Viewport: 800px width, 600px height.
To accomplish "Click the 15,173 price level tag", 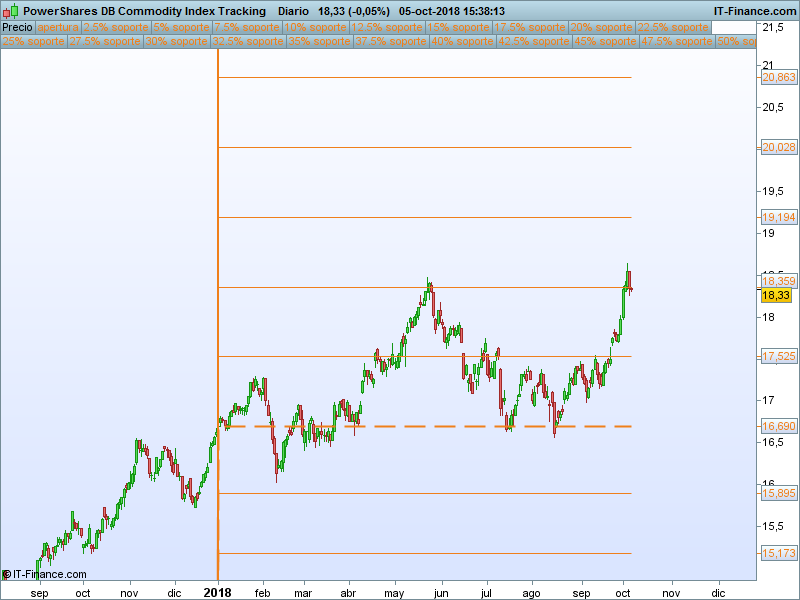I will point(779,553).
